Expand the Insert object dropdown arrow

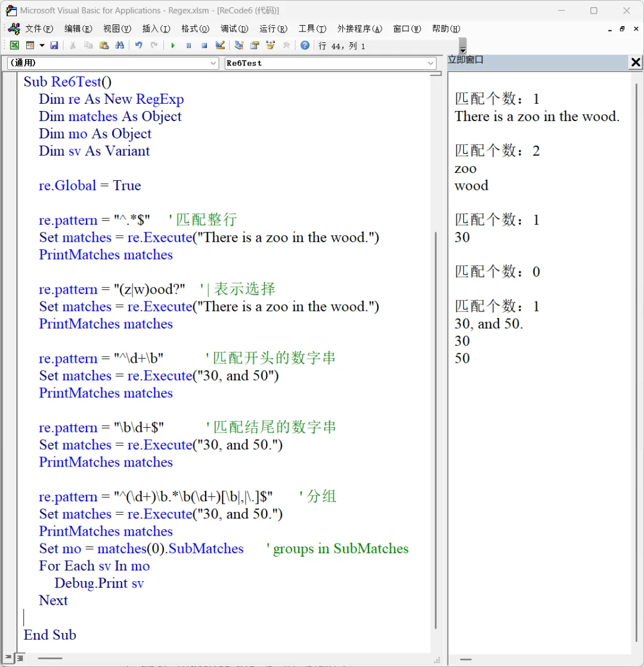click(x=42, y=45)
